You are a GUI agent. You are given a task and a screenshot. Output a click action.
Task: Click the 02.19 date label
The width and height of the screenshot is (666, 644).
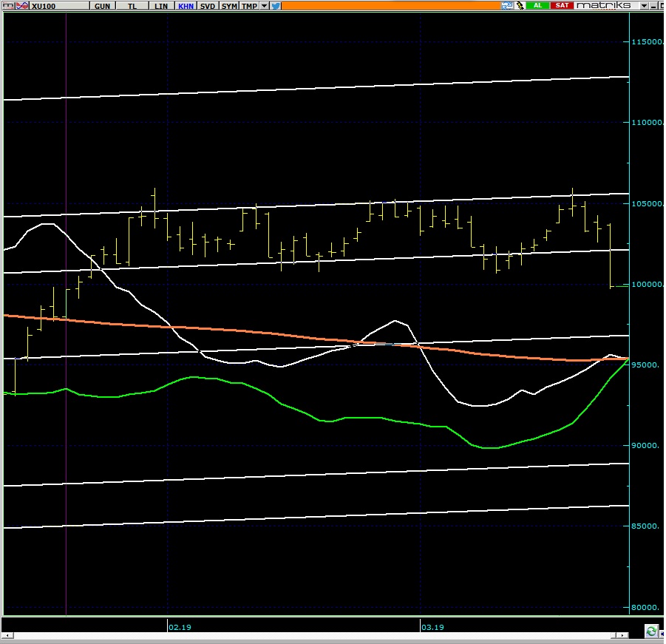[x=180, y=627]
